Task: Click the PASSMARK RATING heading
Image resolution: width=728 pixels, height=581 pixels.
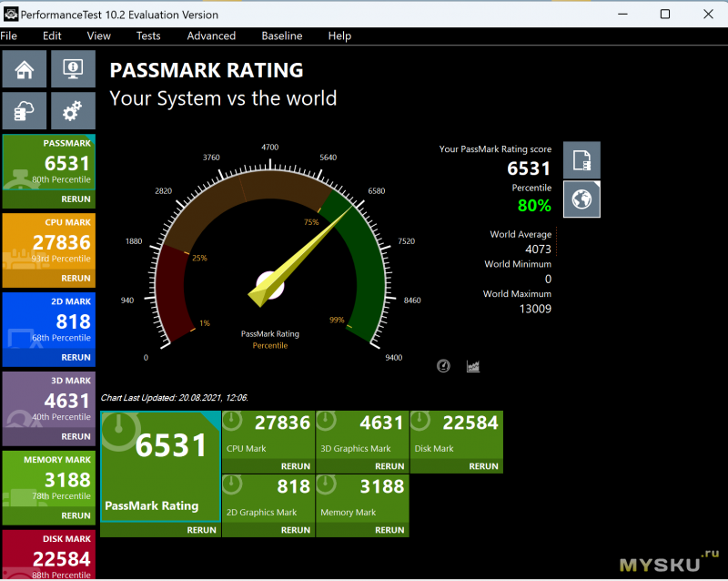Action: point(207,70)
